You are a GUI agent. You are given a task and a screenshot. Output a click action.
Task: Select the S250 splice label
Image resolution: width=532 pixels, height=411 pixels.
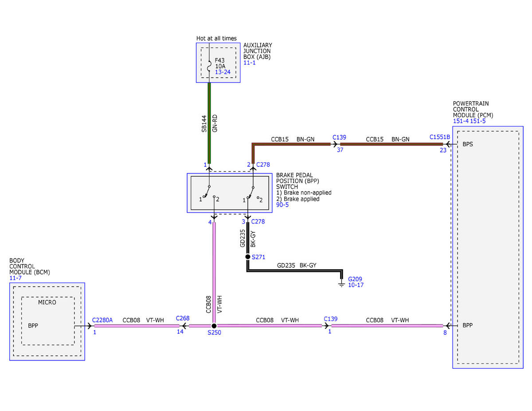tap(214, 333)
